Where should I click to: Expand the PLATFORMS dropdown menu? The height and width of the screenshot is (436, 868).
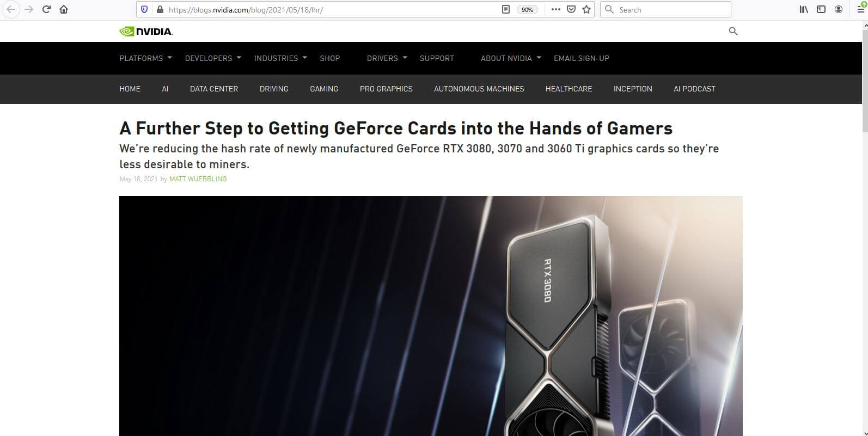tap(145, 58)
